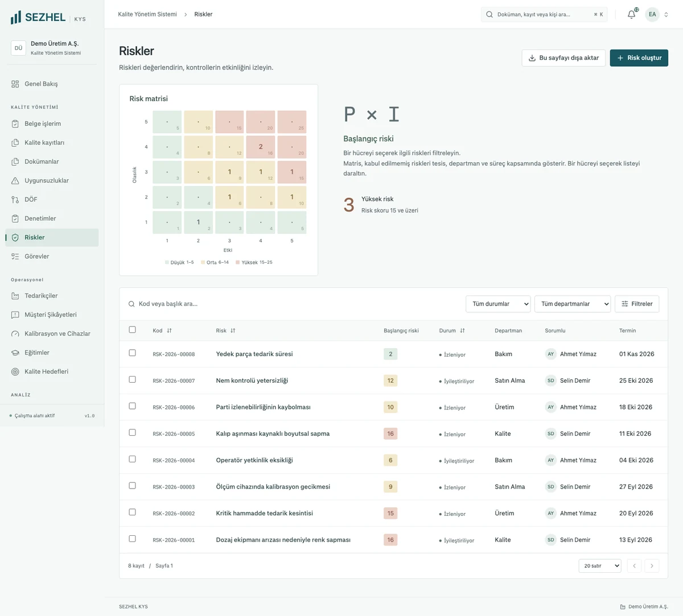Click the Tedarikçiler factory icon
Viewport: 683px width, 616px height.
pos(15,296)
